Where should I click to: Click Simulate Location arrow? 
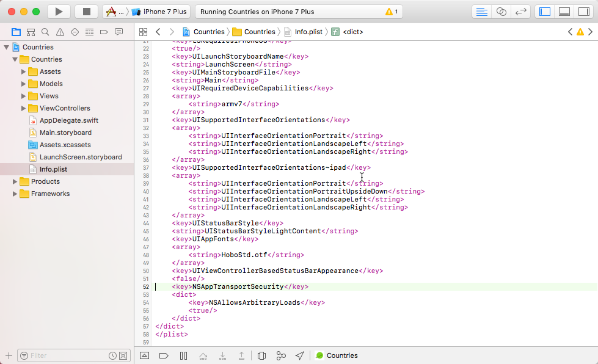[x=300, y=355]
